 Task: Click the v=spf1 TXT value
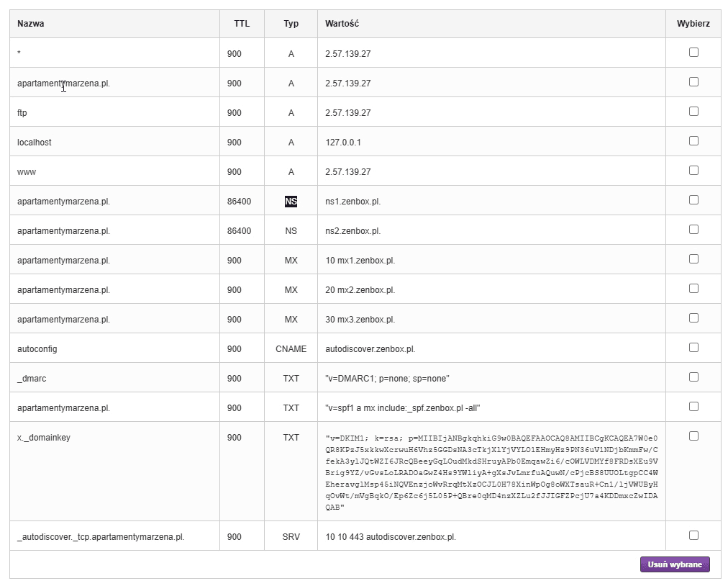click(x=403, y=408)
